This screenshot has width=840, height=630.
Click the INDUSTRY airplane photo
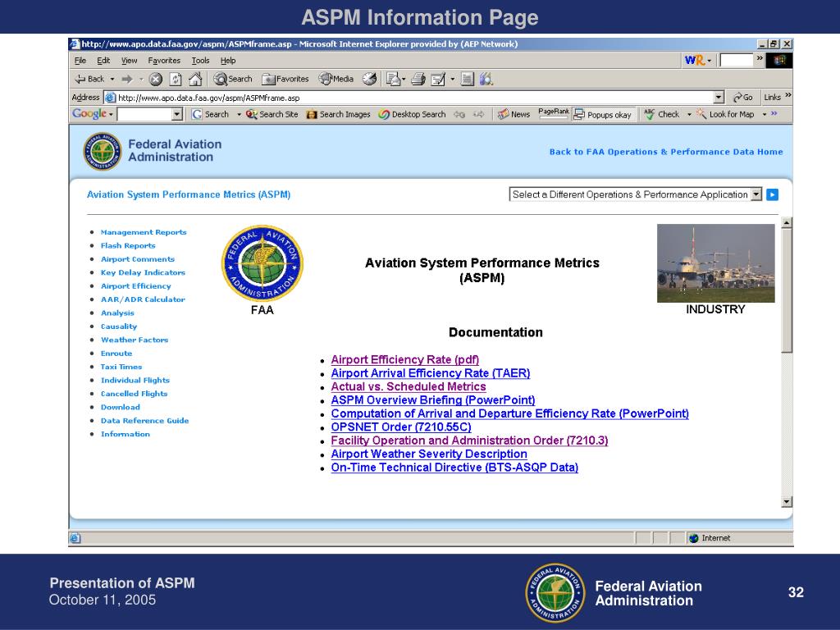tap(715, 263)
